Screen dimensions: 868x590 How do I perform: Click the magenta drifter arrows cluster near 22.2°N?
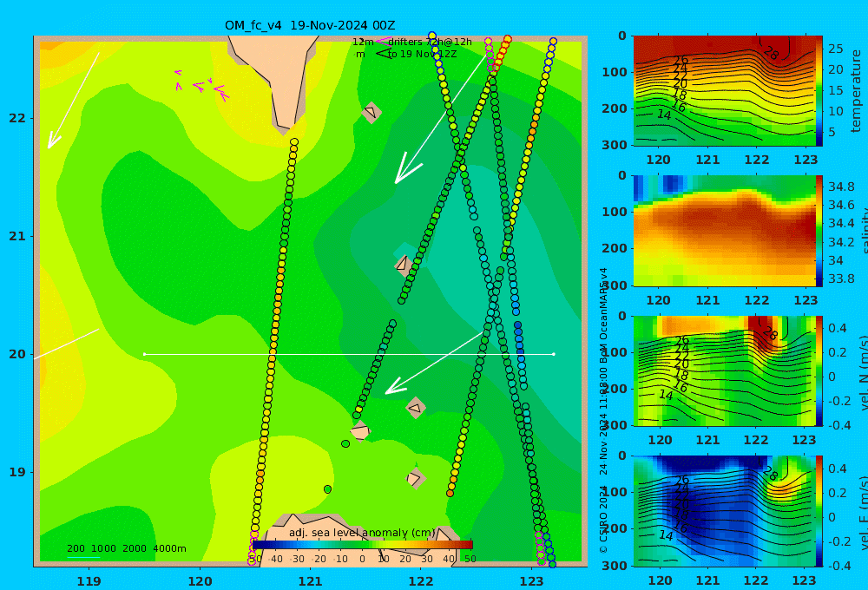[x=202, y=85]
